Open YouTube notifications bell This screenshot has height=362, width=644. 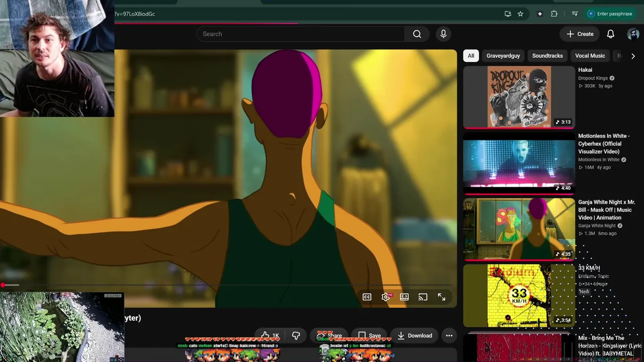[x=610, y=34]
